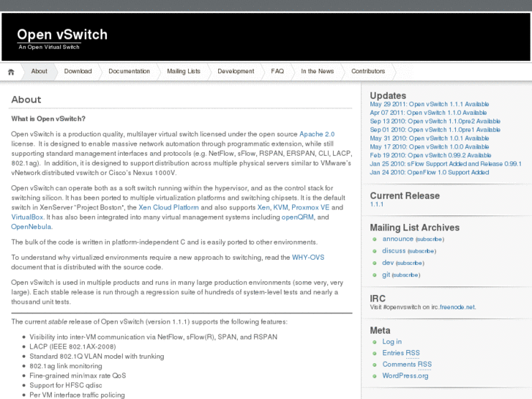Open the WHY-OVS document link
This screenshot has height=399, width=532.
click(x=308, y=258)
